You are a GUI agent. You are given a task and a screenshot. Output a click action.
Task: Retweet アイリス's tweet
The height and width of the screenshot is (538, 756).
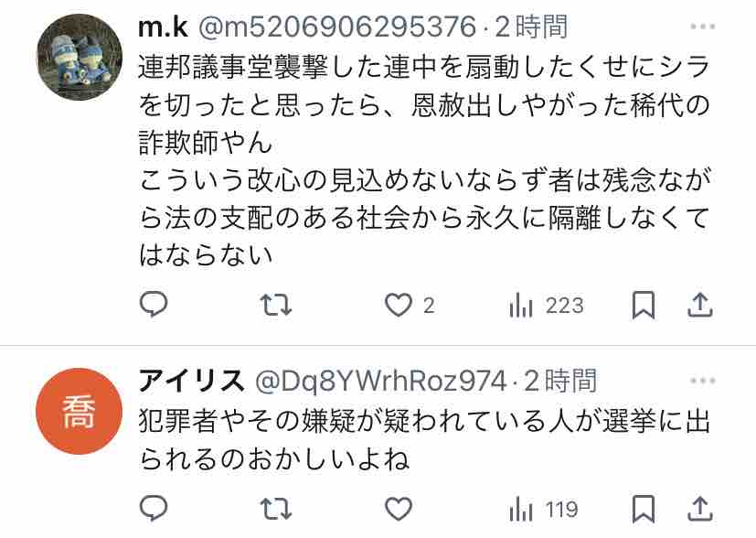coord(276,509)
